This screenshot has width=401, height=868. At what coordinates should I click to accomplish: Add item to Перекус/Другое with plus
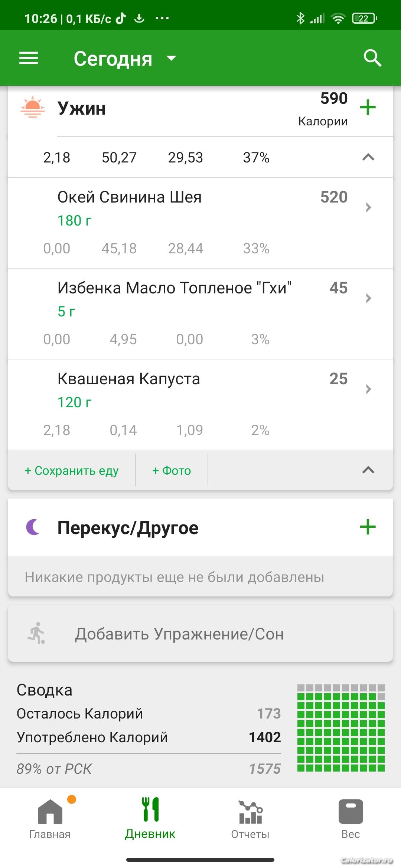tap(368, 527)
